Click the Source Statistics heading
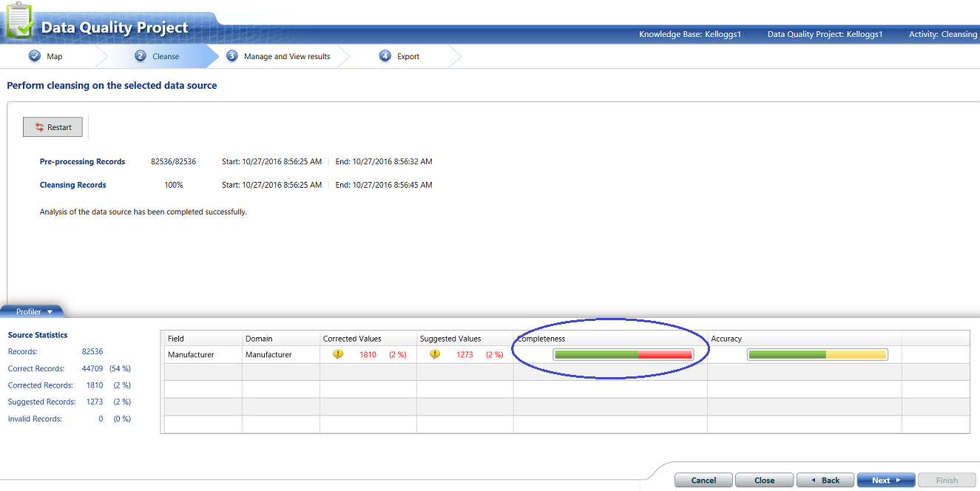Screen dimensions: 980x491 (38, 335)
